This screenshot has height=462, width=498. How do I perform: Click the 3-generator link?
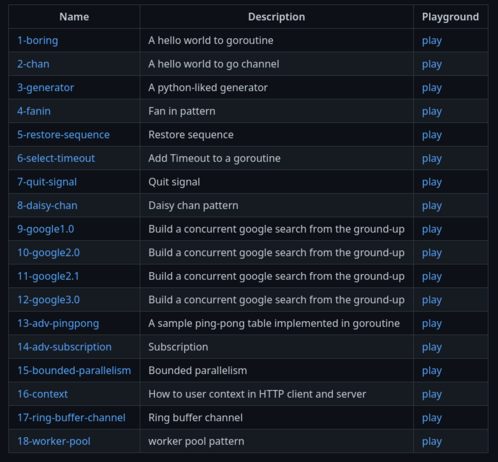coord(46,88)
